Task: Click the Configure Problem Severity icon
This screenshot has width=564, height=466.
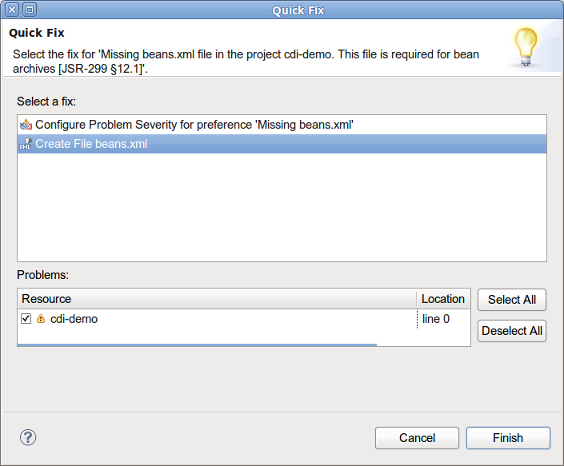Action: tap(26, 125)
